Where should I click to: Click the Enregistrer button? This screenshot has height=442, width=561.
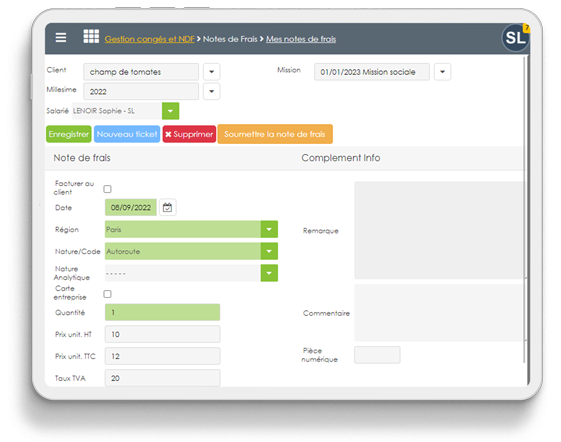click(x=69, y=134)
